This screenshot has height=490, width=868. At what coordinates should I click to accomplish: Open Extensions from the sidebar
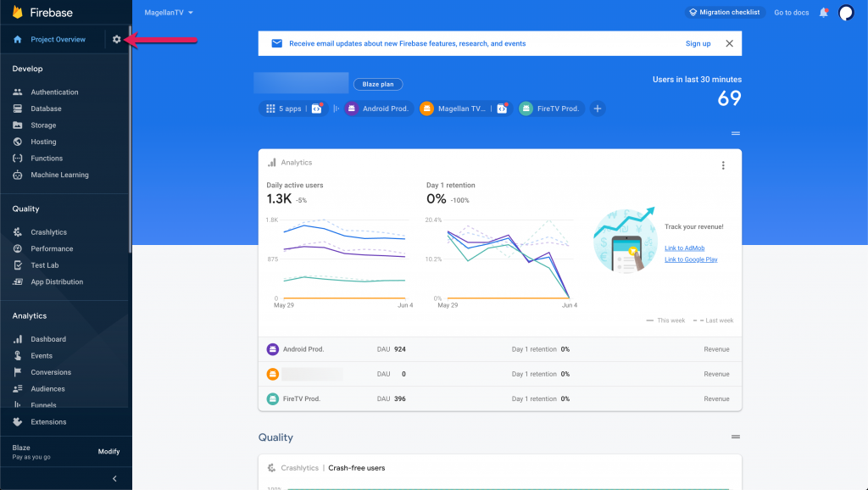pos(48,422)
